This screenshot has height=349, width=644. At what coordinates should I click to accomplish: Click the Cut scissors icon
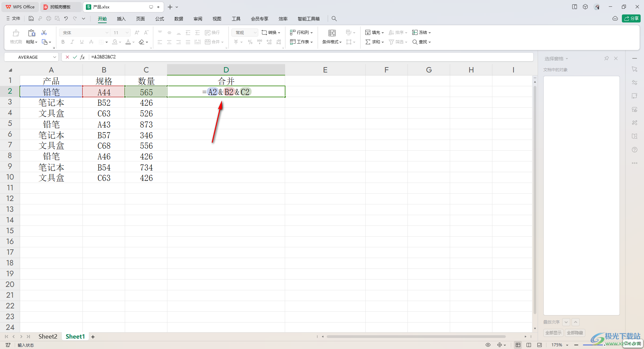pyautogui.click(x=44, y=33)
